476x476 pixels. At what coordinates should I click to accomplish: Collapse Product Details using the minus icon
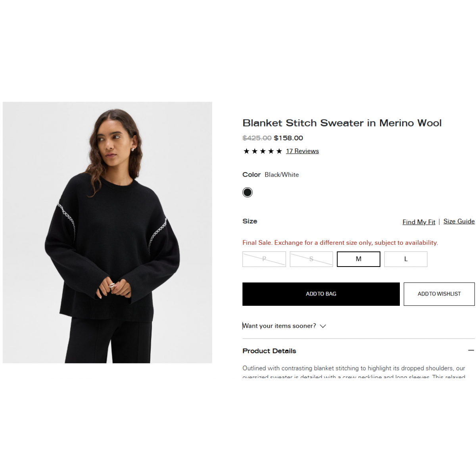click(x=471, y=350)
